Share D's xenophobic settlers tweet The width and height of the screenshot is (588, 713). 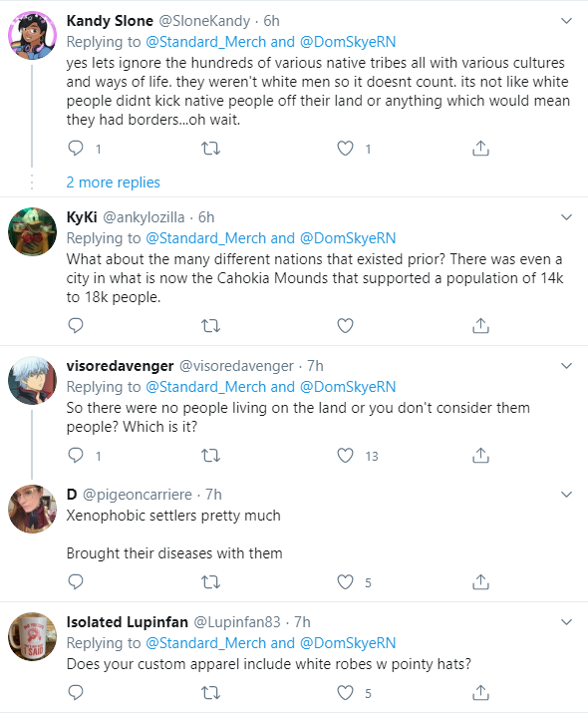tap(480, 581)
